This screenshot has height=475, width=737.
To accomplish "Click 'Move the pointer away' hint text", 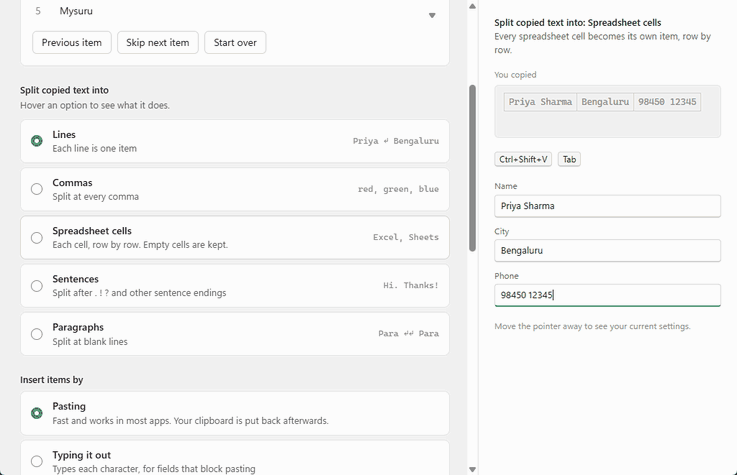I will (x=592, y=326).
